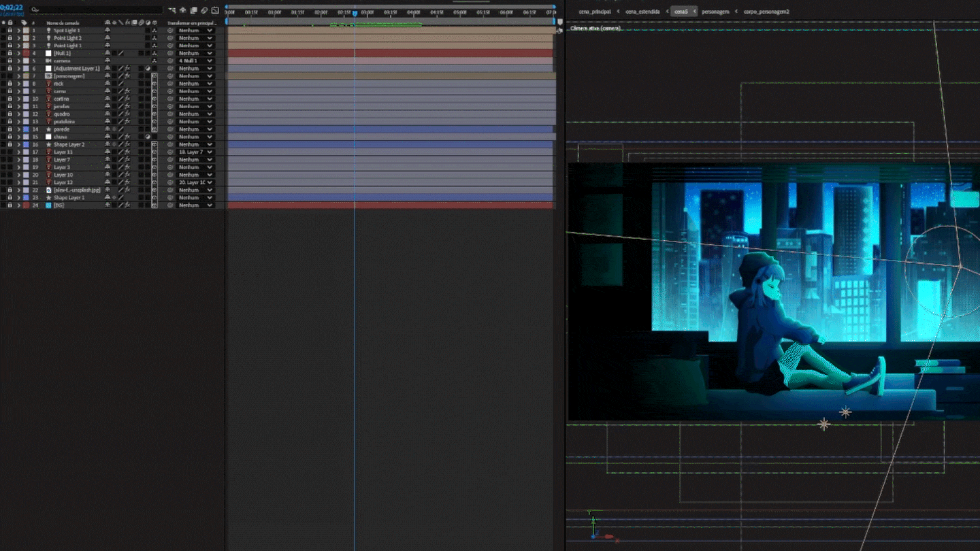980x551 pixels.
Task: Click label color swatch of Null 1 layer
Action: point(26,53)
